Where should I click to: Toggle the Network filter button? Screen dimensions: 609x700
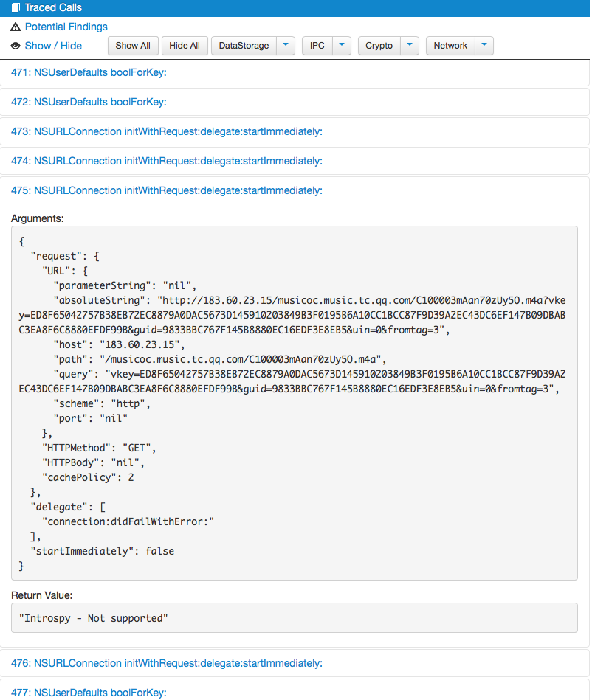(x=450, y=46)
